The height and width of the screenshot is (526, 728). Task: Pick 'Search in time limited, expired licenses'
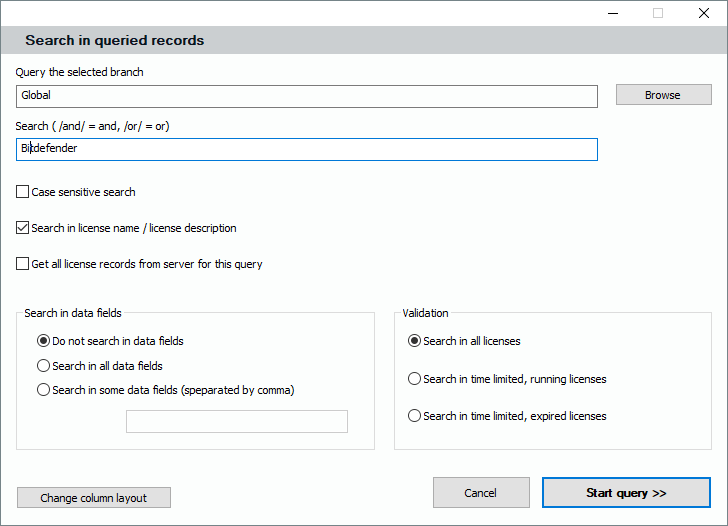pyautogui.click(x=414, y=416)
